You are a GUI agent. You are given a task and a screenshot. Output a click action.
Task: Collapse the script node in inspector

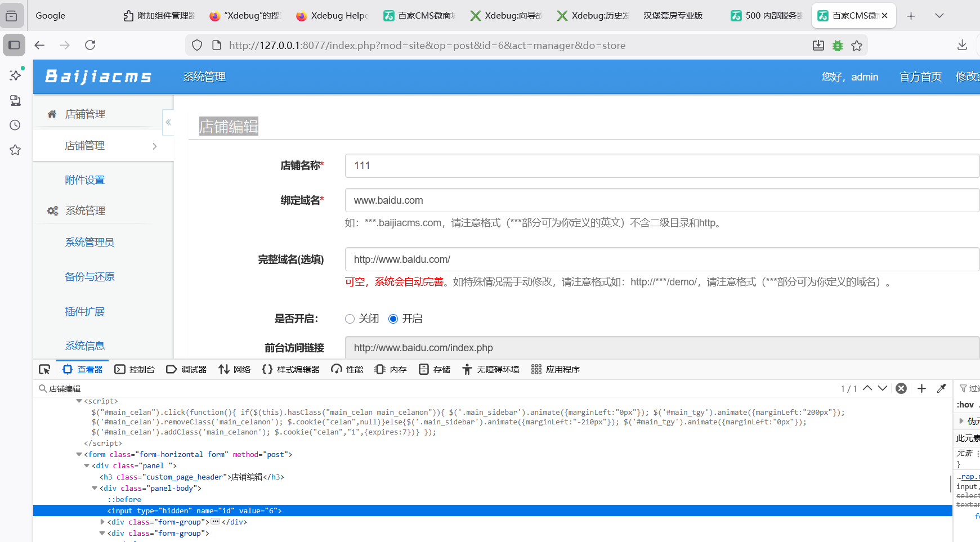tap(79, 401)
